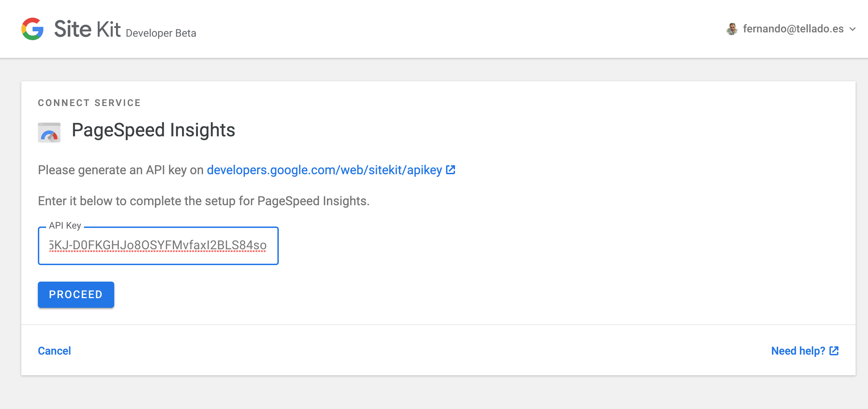Click the Site Kit title text
Image resolution: width=868 pixels, height=409 pixels.
[x=87, y=29]
